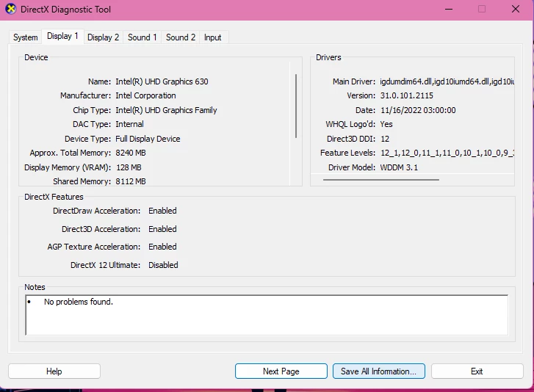The height and width of the screenshot is (392, 534).
Task: Click the Main Driver file list value
Action: [x=447, y=81]
